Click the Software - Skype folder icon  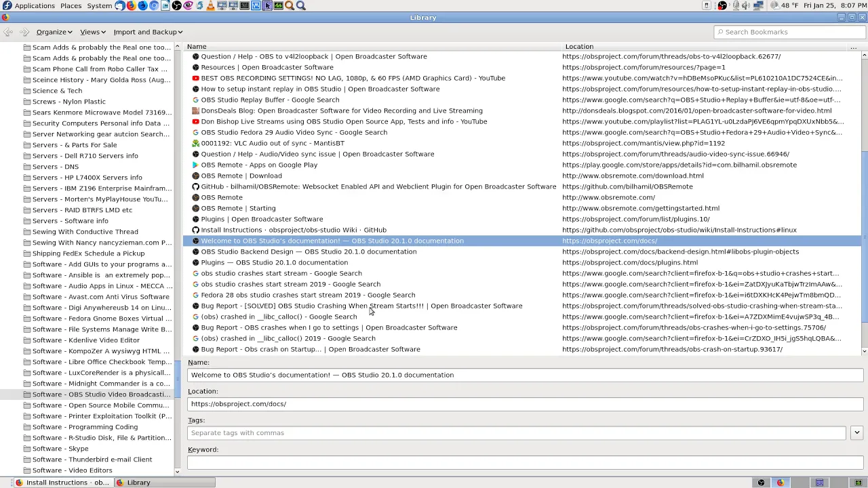[x=27, y=449]
